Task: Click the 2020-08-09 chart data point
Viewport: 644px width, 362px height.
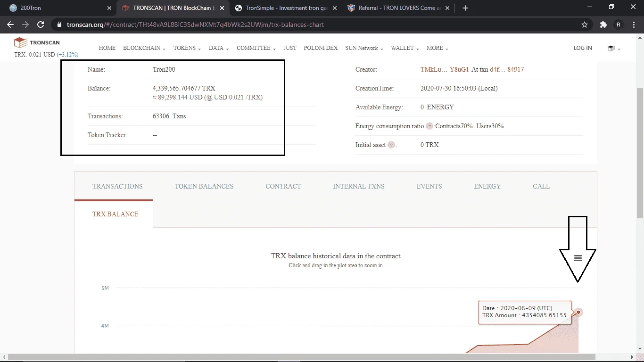Action: pyautogui.click(x=578, y=312)
